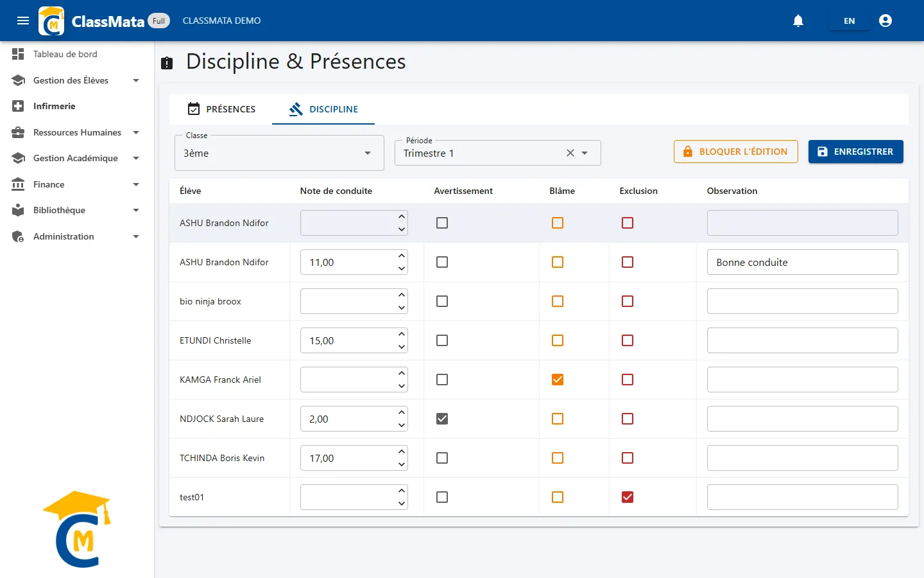The width and height of the screenshot is (924, 578).
Task: Open the Période dropdown arrow
Action: [585, 153]
